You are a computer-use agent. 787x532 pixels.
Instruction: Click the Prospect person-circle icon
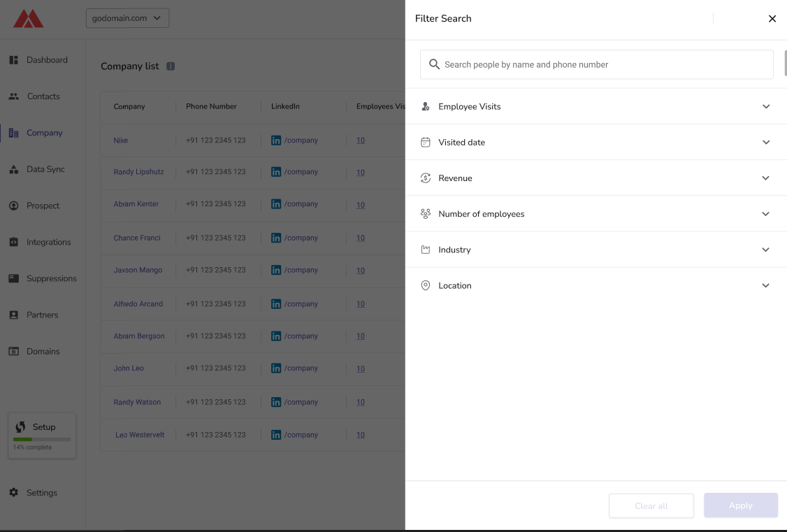pyautogui.click(x=13, y=206)
